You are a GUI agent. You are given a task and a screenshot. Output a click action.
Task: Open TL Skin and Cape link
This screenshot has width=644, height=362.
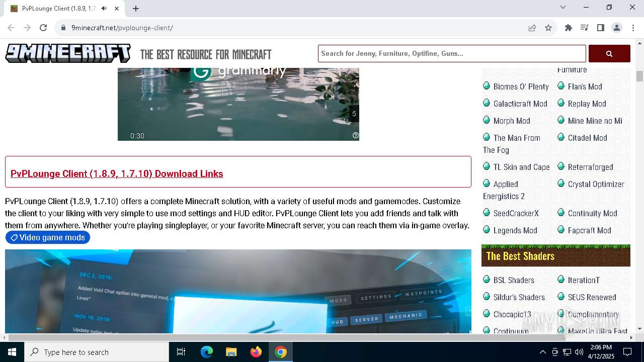pos(521,167)
